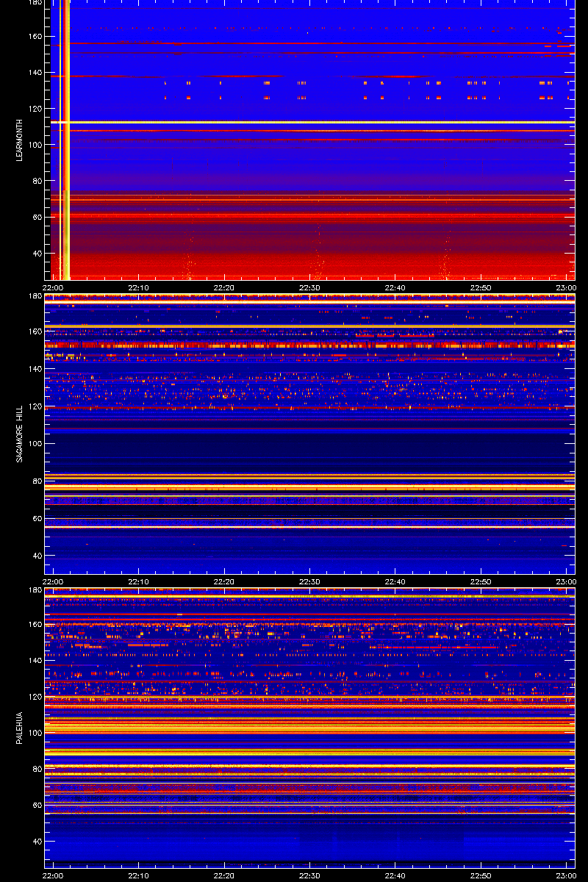Click the 160 frequency label on Learmonth axis
This screenshot has width=588, height=882.
pyautogui.click(x=36, y=36)
